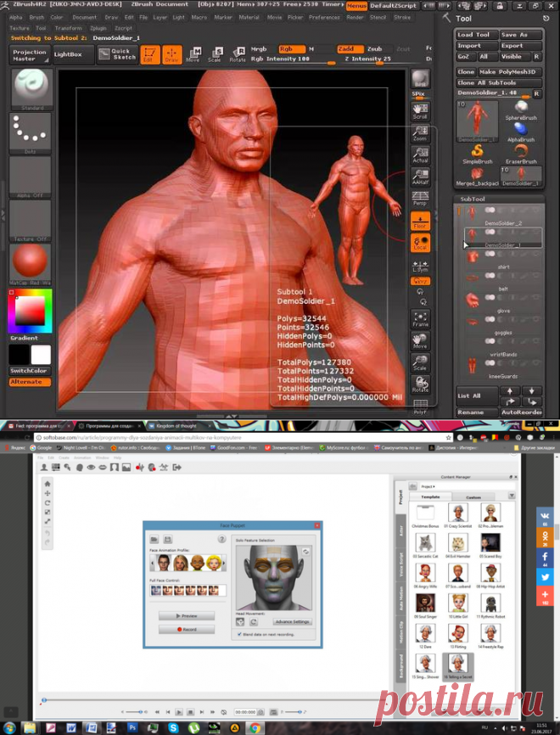Switch to the Custom tab in Content Manager

pyautogui.click(x=473, y=497)
